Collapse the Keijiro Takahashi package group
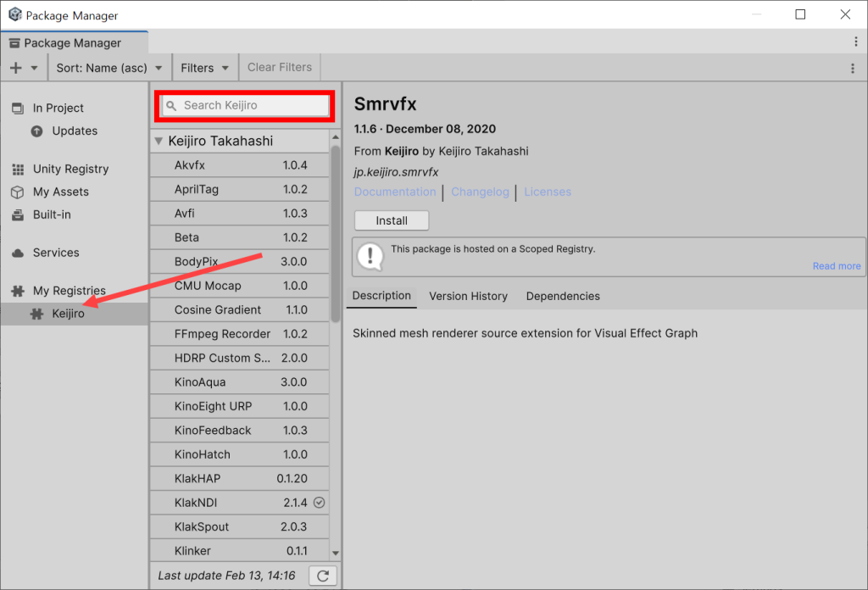 (x=159, y=141)
